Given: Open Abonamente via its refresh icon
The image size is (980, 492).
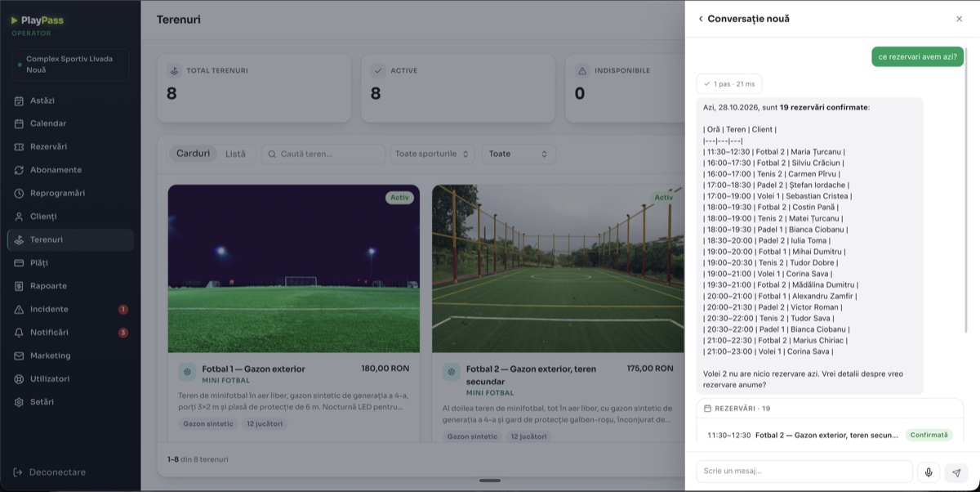Looking at the screenshot, I should tap(19, 170).
